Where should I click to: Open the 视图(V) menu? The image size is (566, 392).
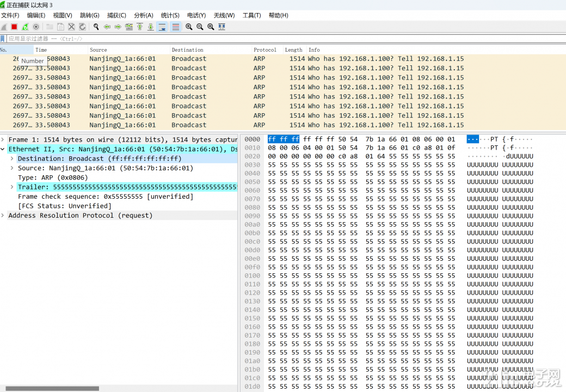pyautogui.click(x=63, y=15)
